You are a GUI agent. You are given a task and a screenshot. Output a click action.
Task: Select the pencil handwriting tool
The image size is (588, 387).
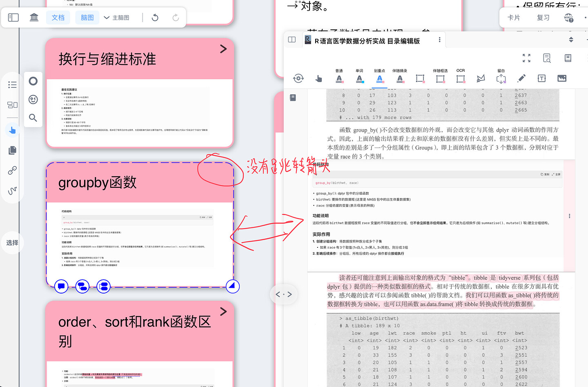pos(521,78)
